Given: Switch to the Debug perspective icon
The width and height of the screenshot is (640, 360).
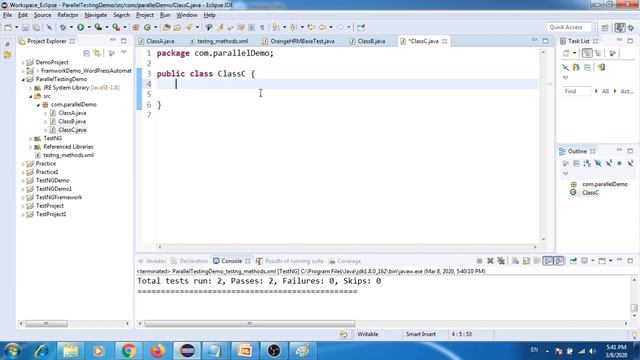Looking at the screenshot, I should [631, 27].
